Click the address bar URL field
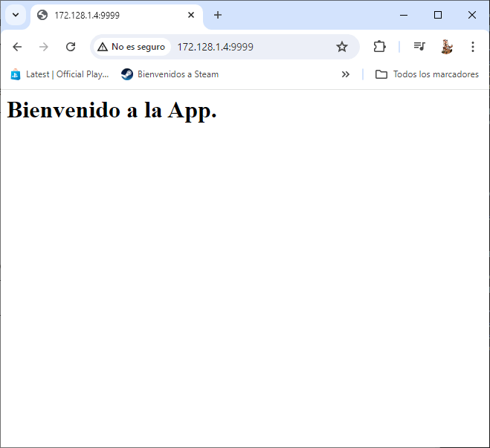This screenshot has width=490, height=448. (x=253, y=47)
